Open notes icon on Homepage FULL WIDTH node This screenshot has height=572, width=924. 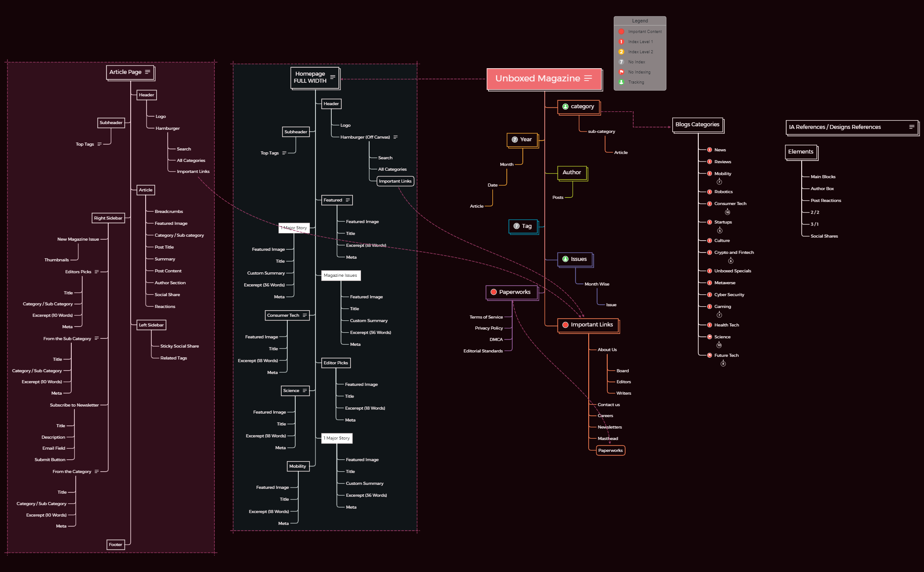coord(333,77)
